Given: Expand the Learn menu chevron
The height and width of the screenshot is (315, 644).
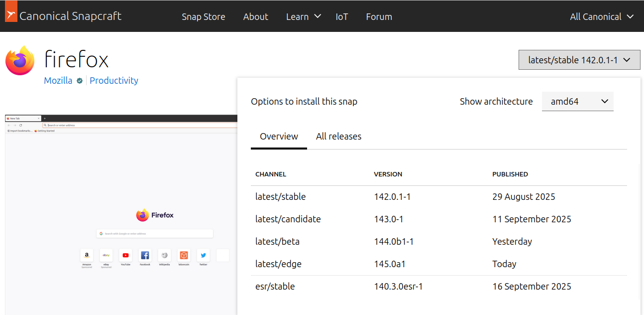Looking at the screenshot, I should (318, 16).
